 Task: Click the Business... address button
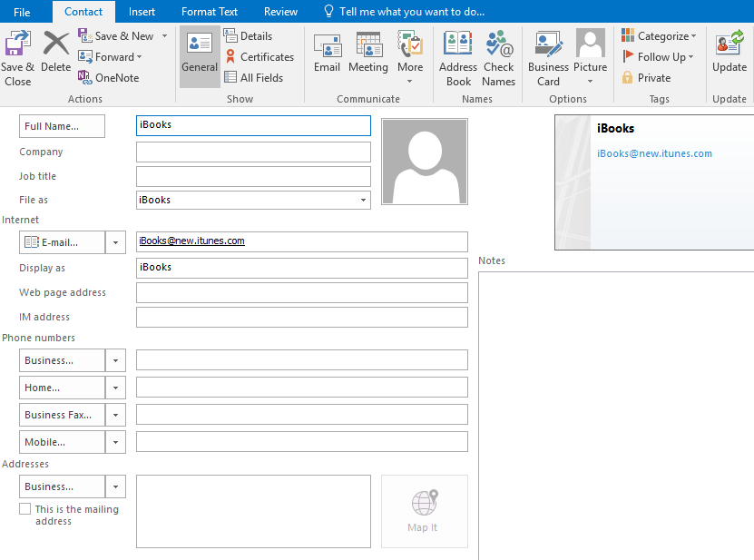[62, 486]
